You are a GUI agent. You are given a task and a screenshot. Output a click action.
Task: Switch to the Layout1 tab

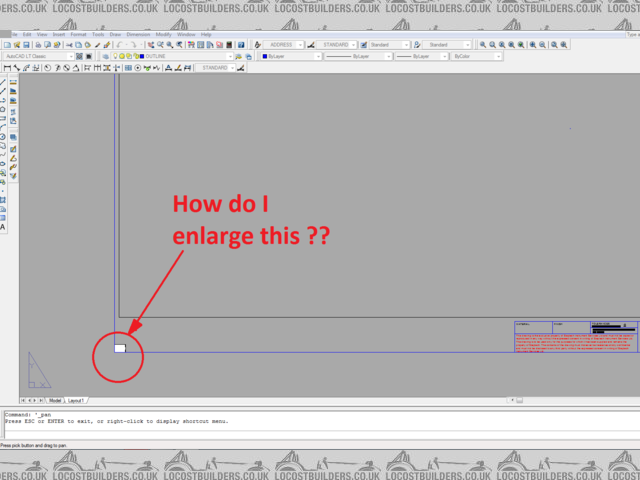tap(75, 400)
